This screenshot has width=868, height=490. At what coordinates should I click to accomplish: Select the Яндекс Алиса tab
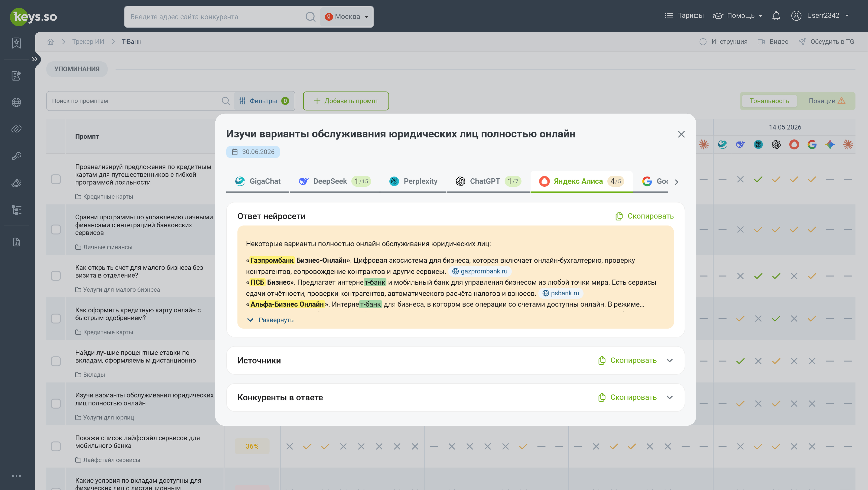[x=581, y=181]
